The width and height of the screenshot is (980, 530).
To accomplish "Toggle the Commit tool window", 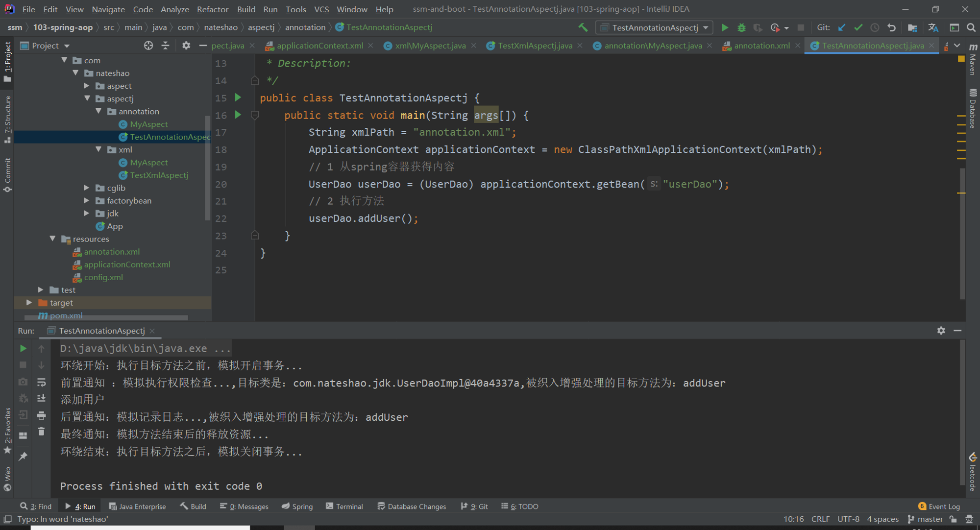I will tap(7, 175).
